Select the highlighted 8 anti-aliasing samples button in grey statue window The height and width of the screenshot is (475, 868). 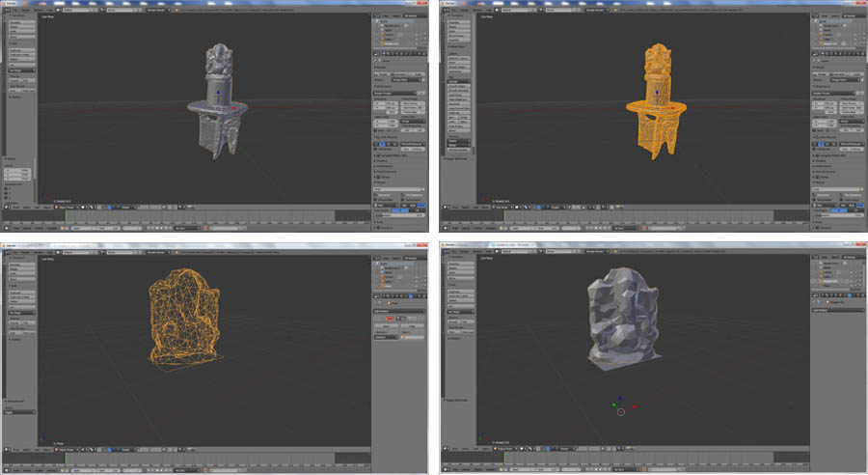(x=382, y=144)
